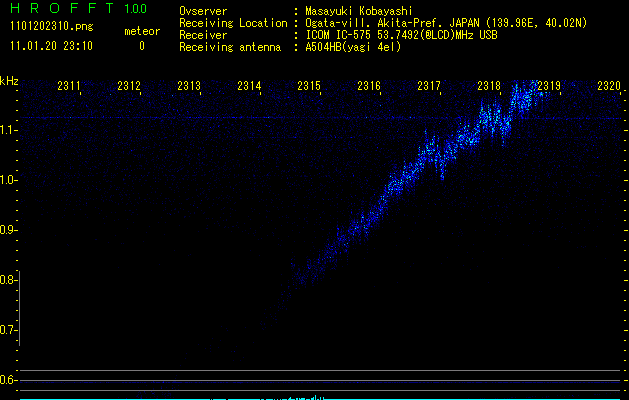Click the 2320 time marker

(x=609, y=86)
